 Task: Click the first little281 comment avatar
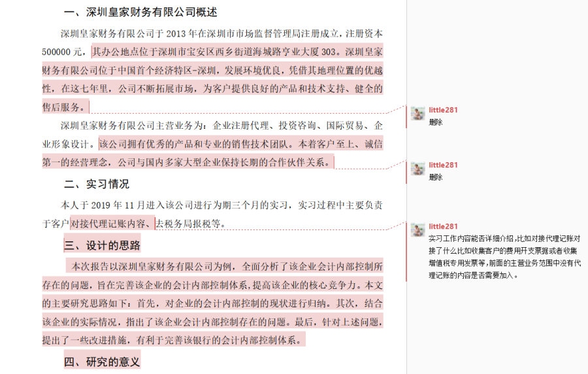417,113
